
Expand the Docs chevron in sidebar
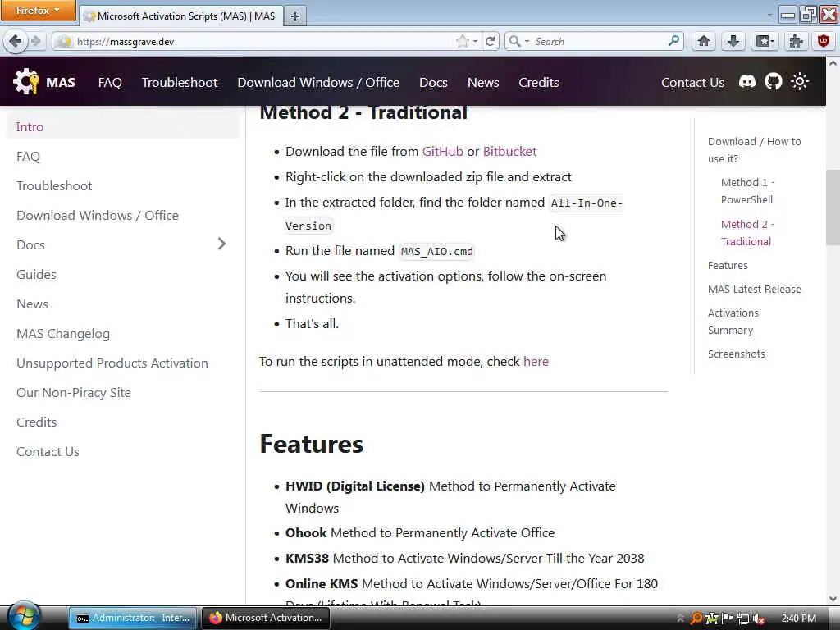pos(221,244)
